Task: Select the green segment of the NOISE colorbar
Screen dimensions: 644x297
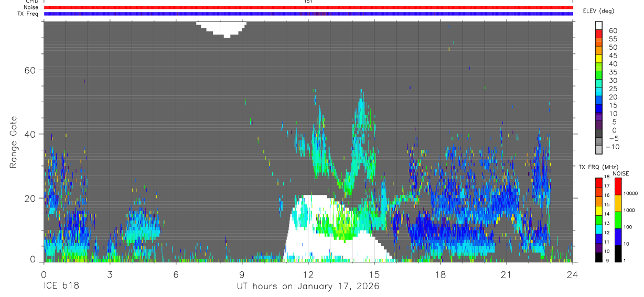Action: [617, 220]
